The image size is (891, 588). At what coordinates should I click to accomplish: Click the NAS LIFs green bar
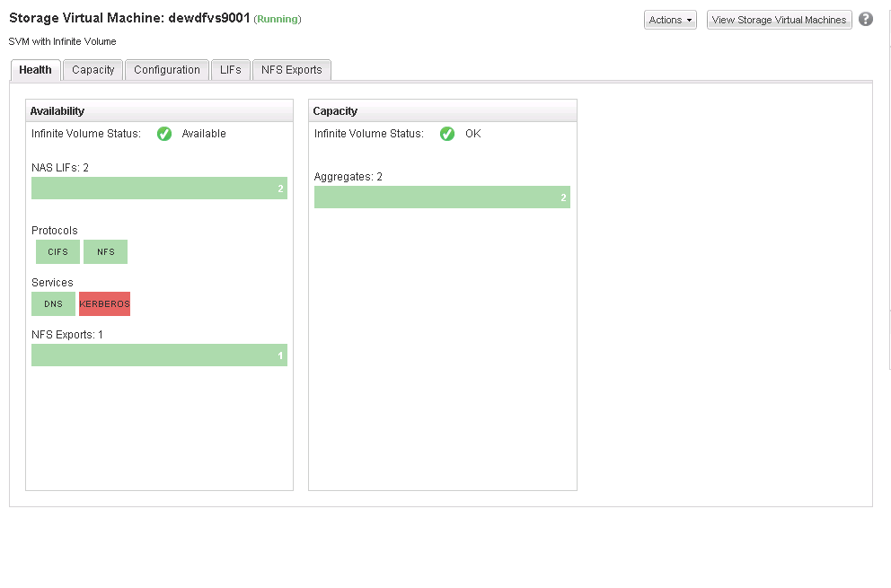pyautogui.click(x=159, y=189)
